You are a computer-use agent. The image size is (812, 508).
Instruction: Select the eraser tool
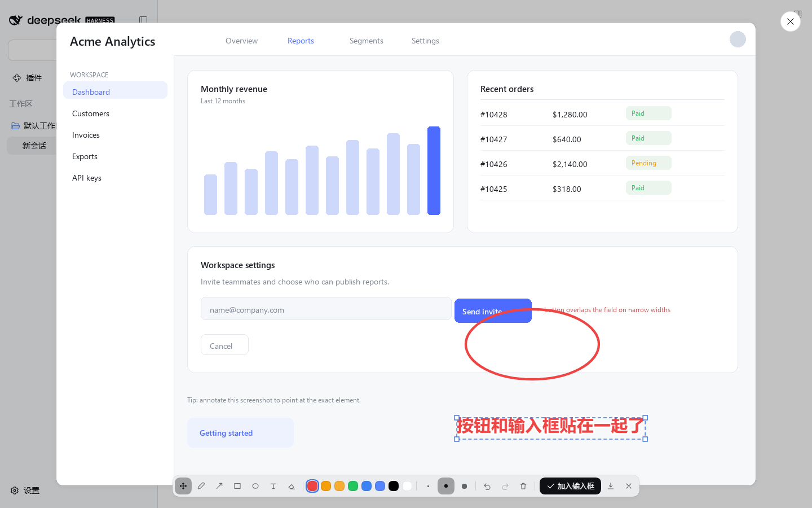(x=292, y=486)
